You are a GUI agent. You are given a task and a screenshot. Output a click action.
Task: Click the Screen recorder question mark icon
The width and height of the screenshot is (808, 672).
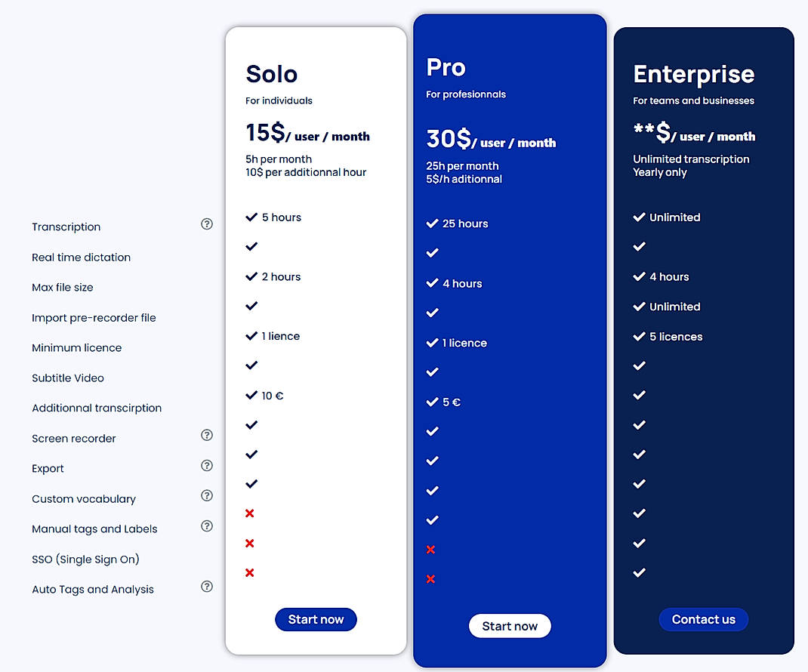(x=206, y=435)
